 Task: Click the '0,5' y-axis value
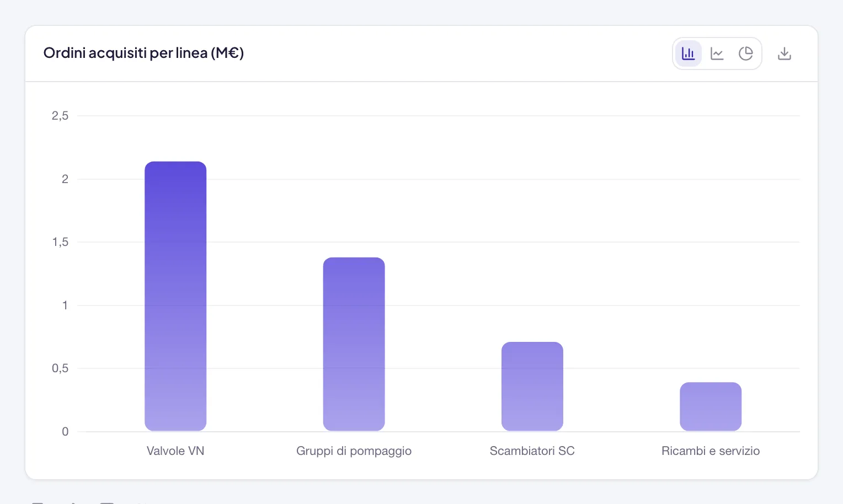click(60, 368)
